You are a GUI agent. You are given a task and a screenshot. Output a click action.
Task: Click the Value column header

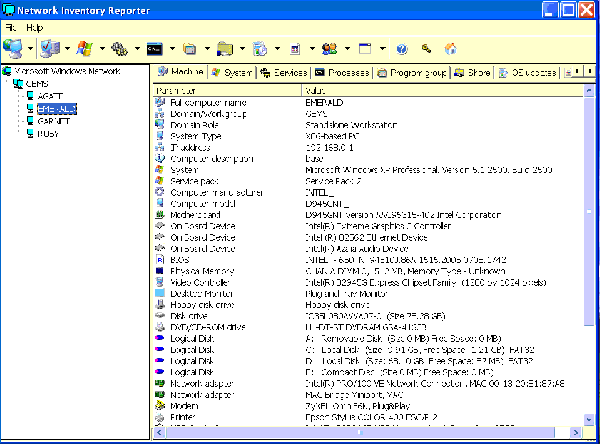point(314,90)
